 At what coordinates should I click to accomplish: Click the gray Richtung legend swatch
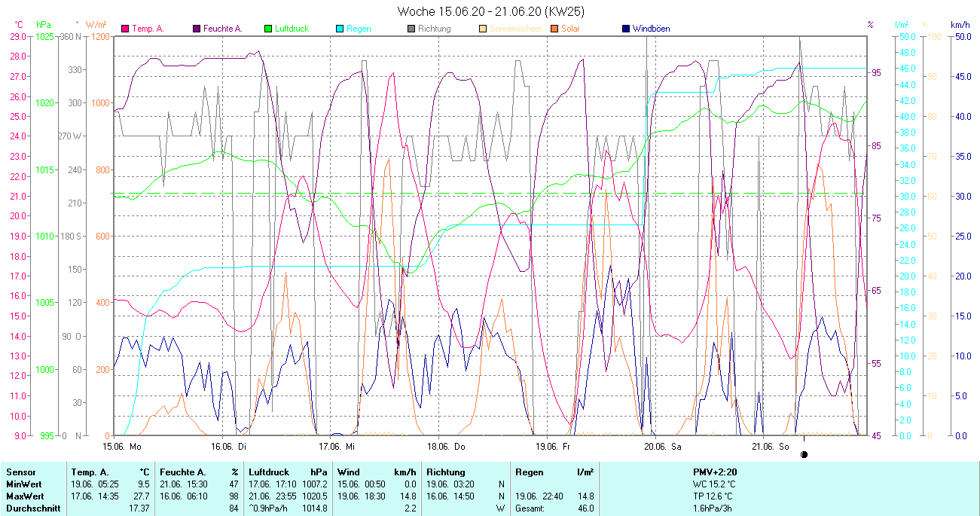click(x=411, y=29)
